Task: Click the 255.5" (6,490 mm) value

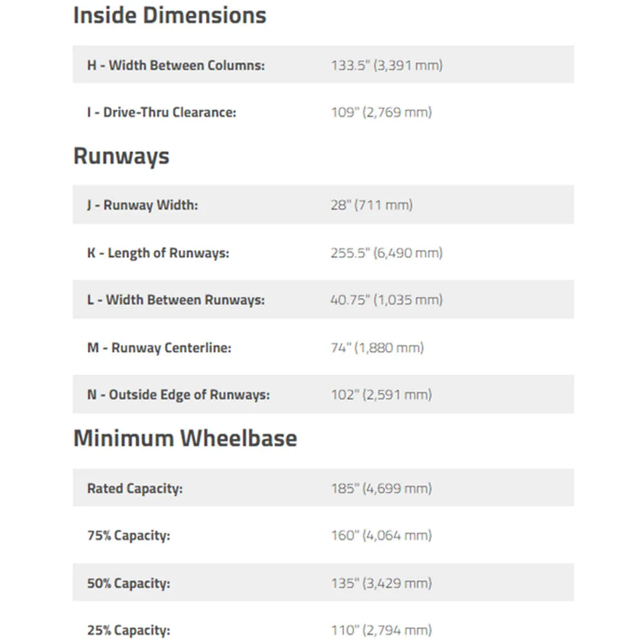Action: (x=387, y=253)
